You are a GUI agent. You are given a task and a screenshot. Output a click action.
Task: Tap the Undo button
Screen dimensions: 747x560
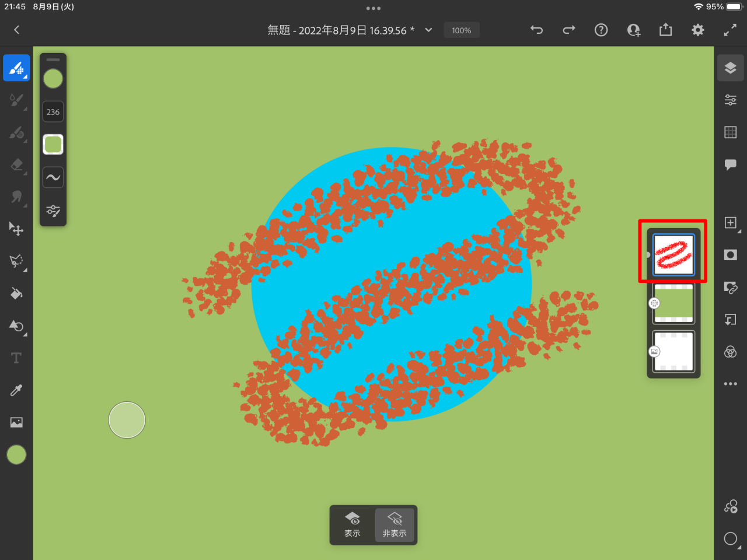(536, 30)
